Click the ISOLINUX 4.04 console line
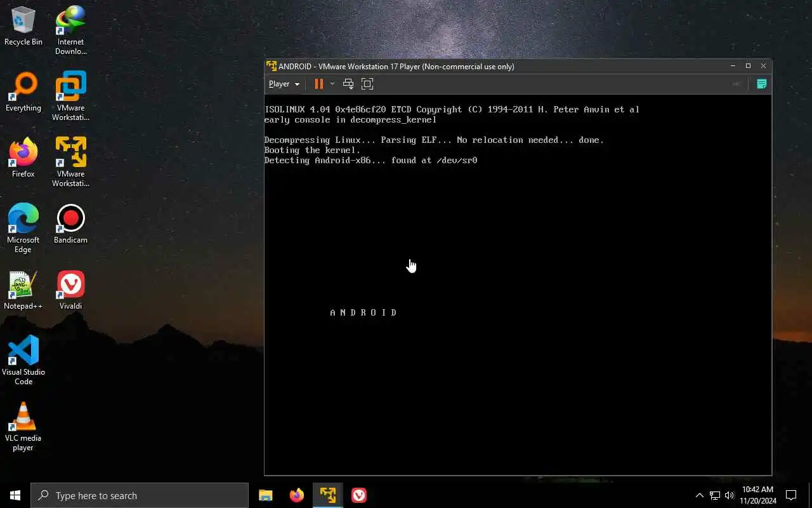812x508 pixels. pos(452,110)
